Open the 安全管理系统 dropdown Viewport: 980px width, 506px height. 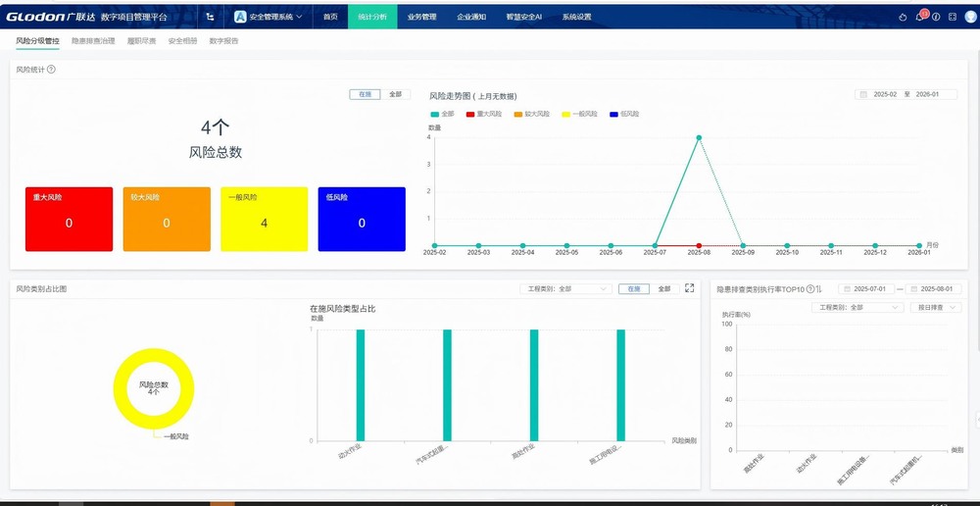269,17
